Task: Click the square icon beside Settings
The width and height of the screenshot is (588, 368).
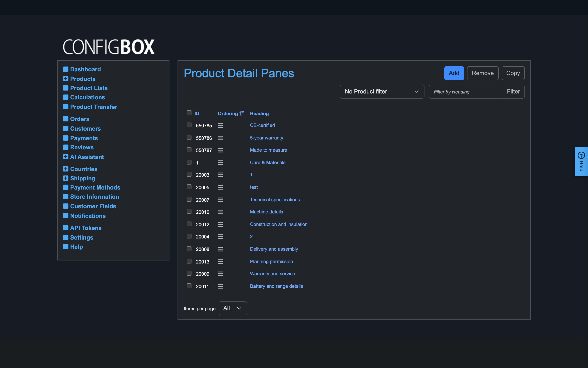Action: (x=66, y=237)
